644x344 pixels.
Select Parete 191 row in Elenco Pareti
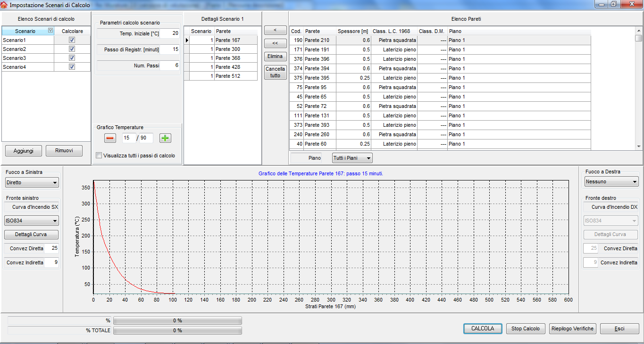tap(440, 49)
